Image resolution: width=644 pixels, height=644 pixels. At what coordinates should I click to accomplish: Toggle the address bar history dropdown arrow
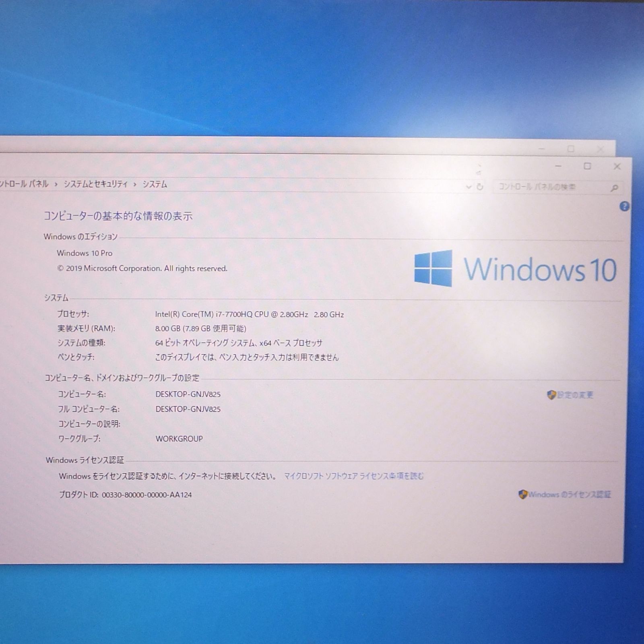468,187
